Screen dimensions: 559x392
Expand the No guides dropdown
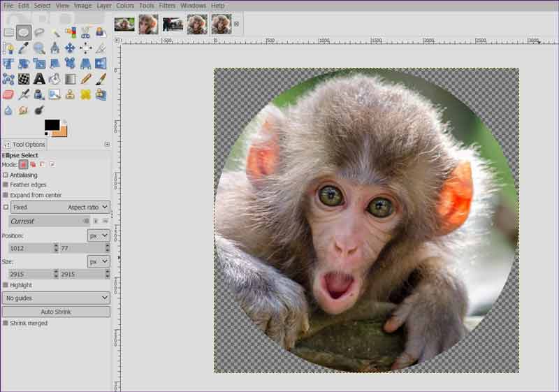(56, 298)
